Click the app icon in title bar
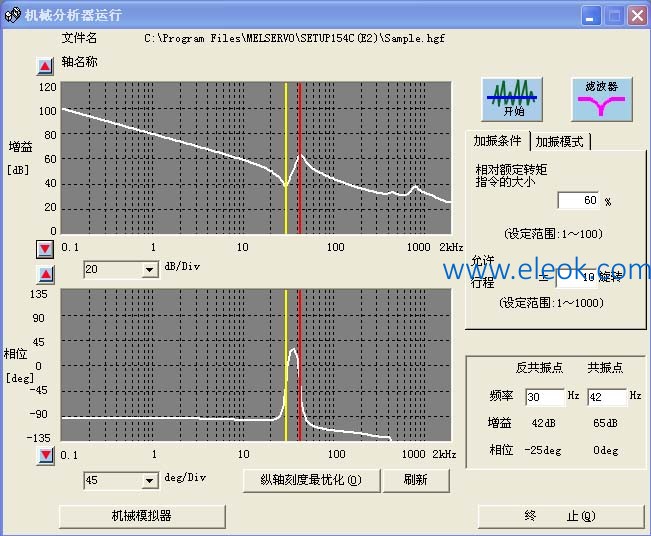 pyautogui.click(x=12, y=15)
